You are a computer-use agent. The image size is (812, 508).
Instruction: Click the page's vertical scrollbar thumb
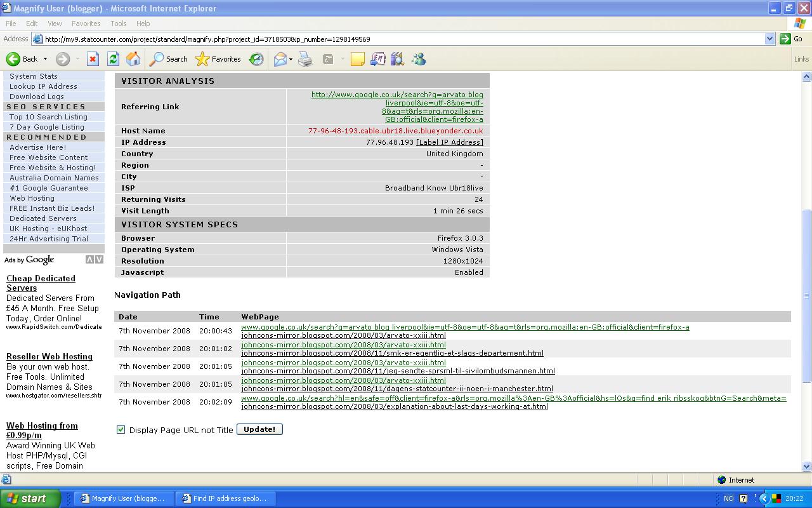point(807,295)
